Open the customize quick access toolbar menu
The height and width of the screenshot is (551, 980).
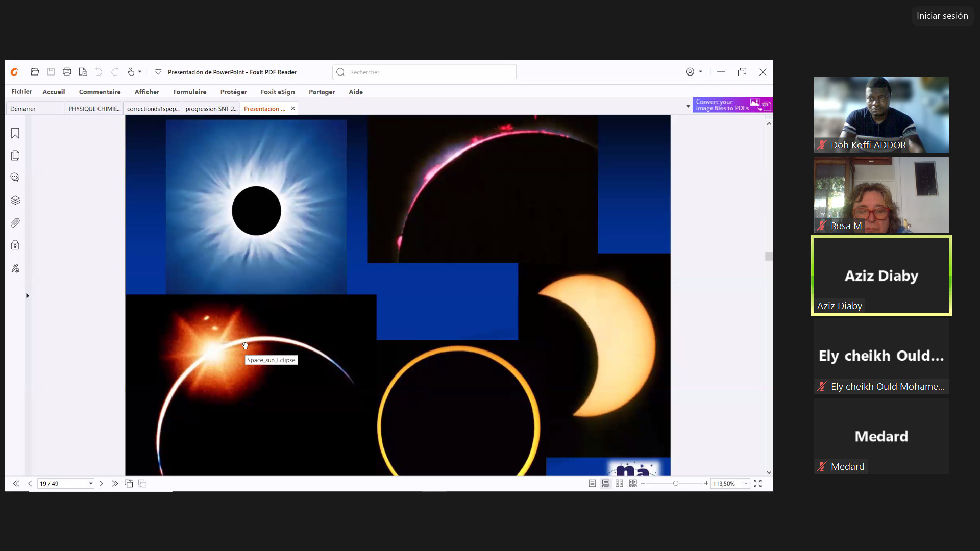tap(158, 72)
